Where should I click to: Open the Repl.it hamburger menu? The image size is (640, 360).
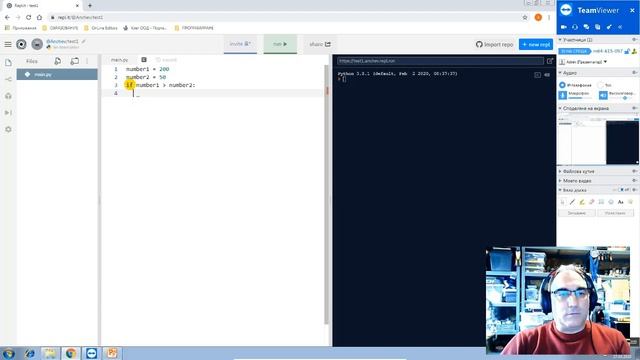coord(8,44)
